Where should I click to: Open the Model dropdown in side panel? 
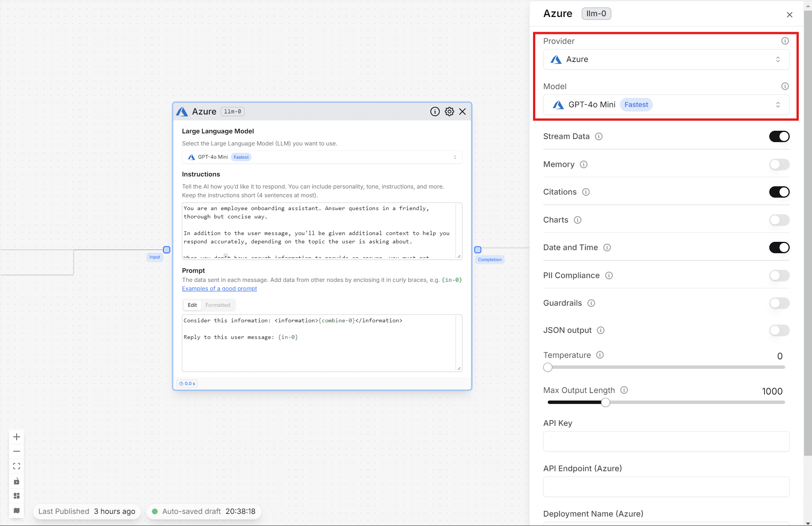click(666, 105)
